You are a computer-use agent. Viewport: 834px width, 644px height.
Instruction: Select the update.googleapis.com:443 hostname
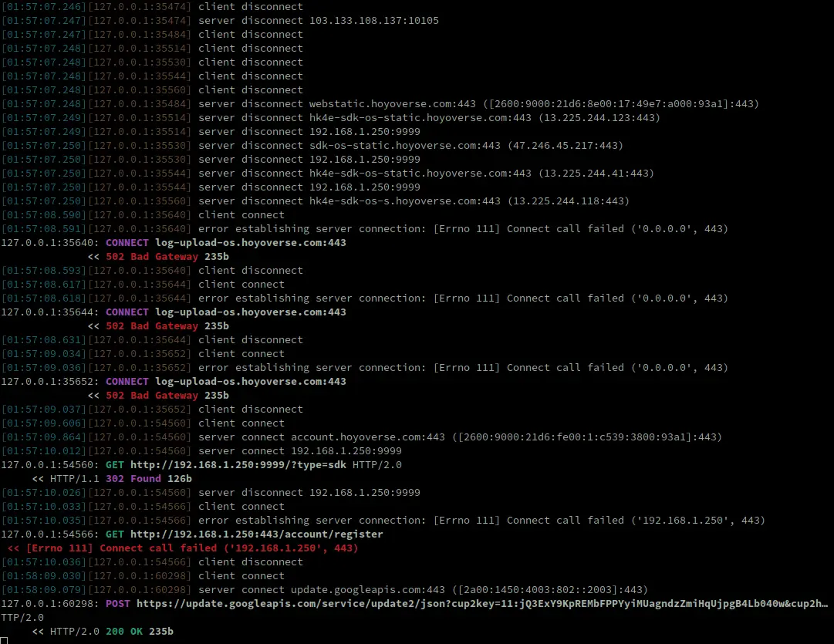(x=367, y=590)
